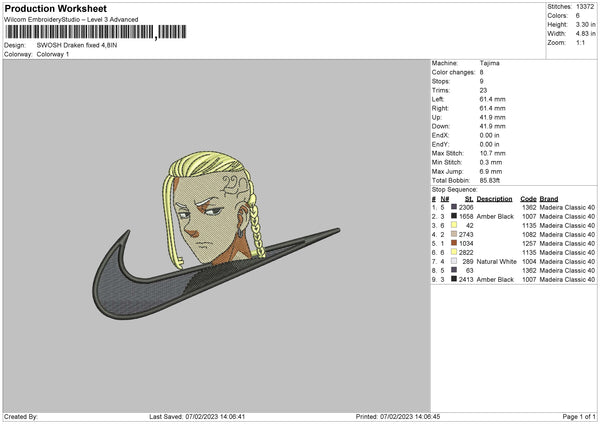Click the 'Colorway 1' value
600x424 pixels.
pos(53,54)
